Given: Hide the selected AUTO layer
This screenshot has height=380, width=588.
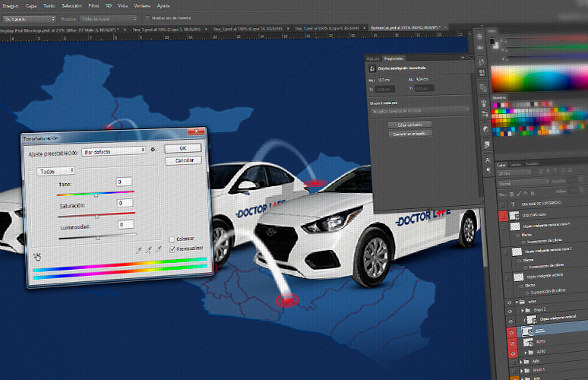Looking at the screenshot, I should tap(511, 332).
